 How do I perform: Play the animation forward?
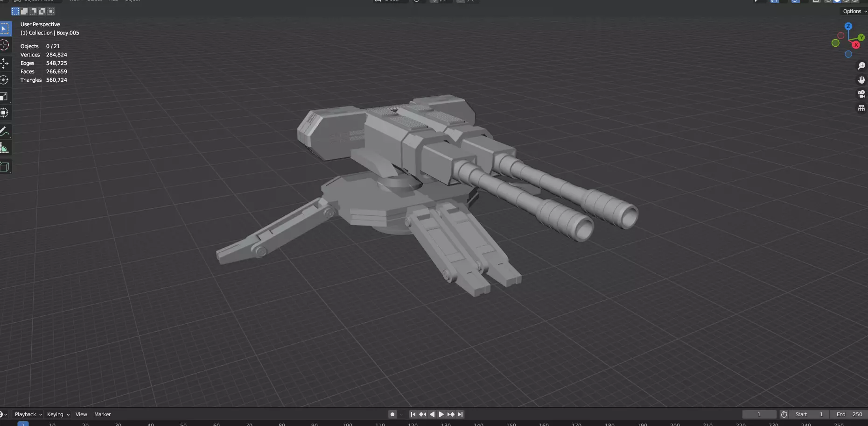pyautogui.click(x=441, y=414)
